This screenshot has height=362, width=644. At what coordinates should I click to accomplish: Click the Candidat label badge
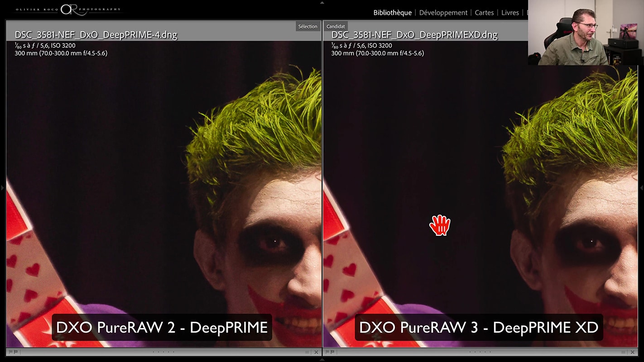(336, 26)
